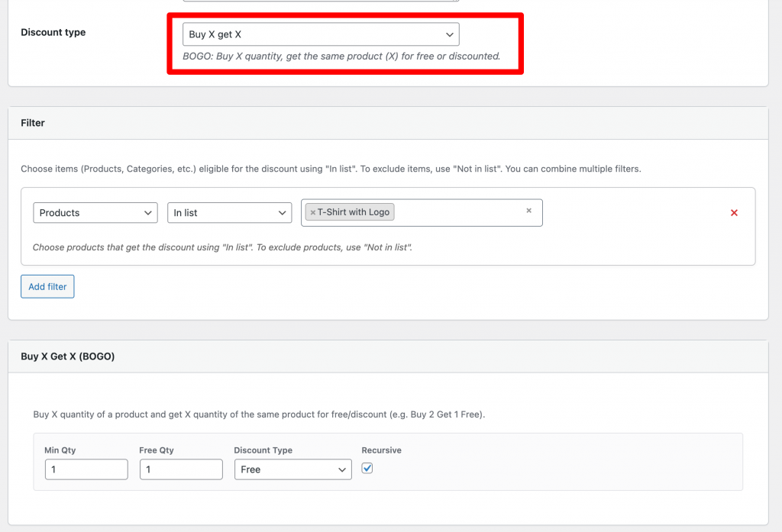
Task: Select the T-Shirt with Logo tag text
Action: point(354,213)
